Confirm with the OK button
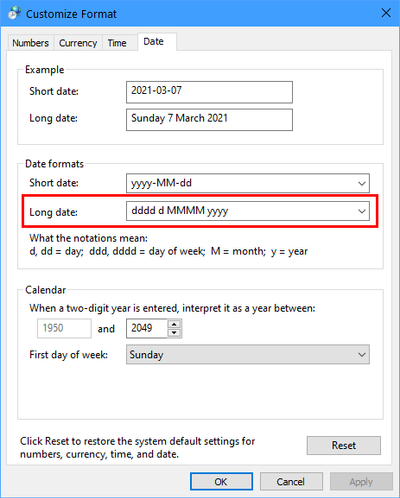 [221, 481]
